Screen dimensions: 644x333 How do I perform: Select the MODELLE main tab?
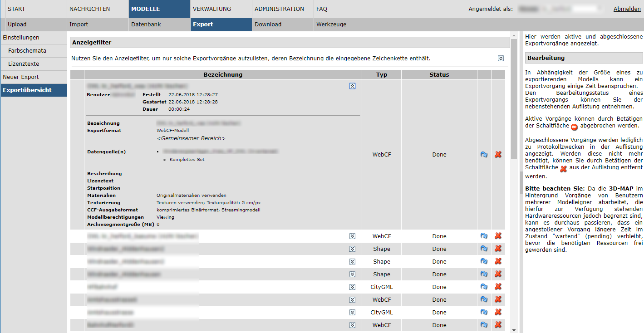(x=159, y=9)
